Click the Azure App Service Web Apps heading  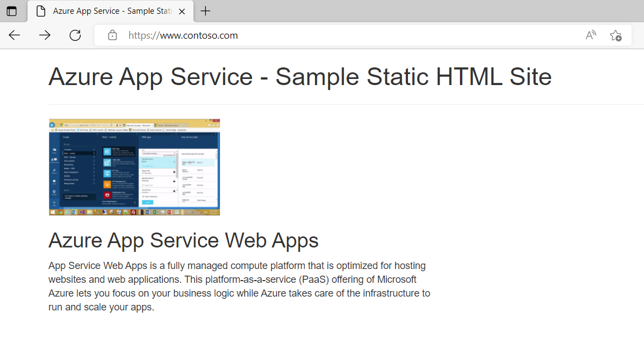click(184, 241)
